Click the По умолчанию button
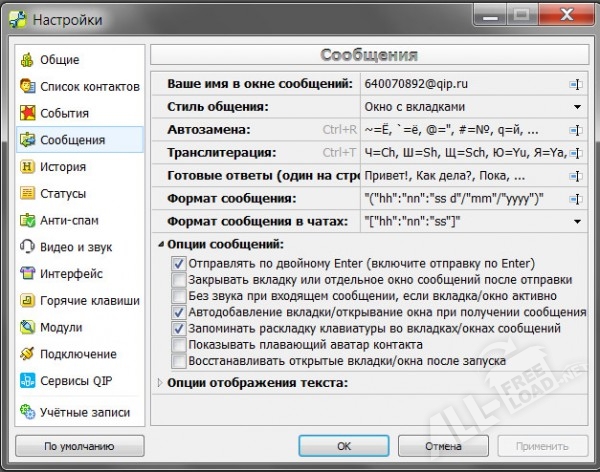This screenshot has width=600, height=472. [79, 446]
